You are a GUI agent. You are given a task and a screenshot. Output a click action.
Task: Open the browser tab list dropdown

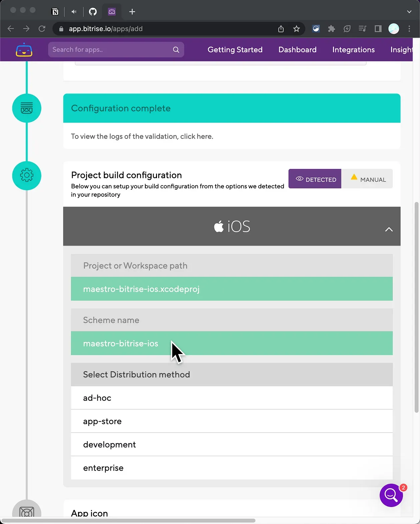click(409, 12)
